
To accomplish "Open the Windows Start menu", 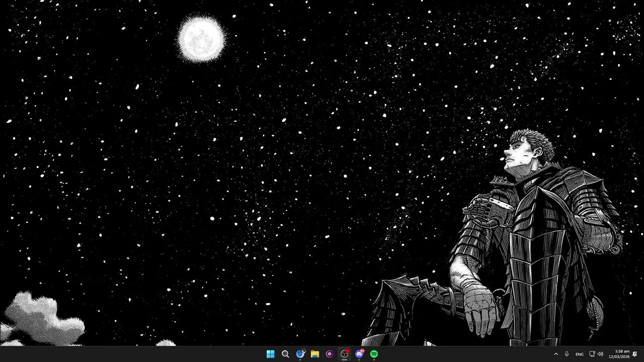I will coord(270,354).
